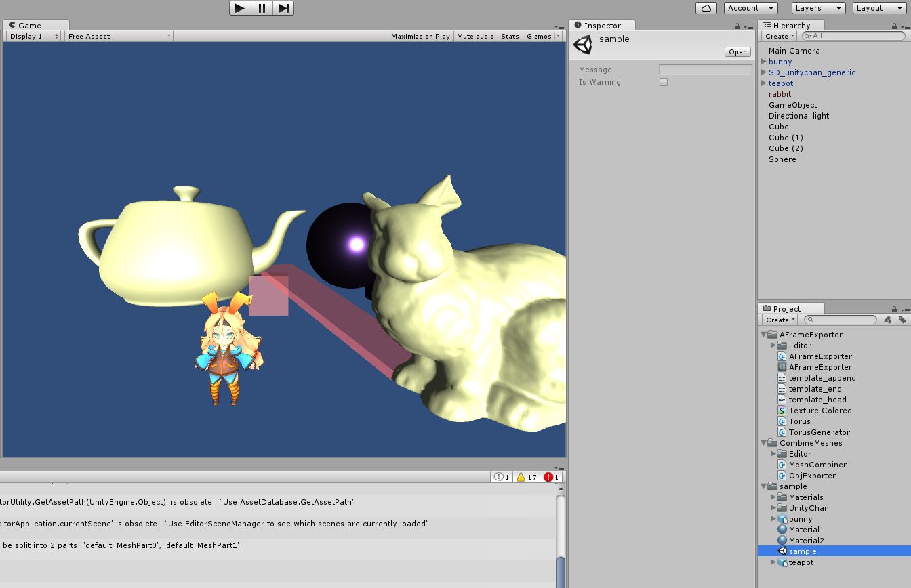This screenshot has width=911, height=588.
Task: Toggle warning messages filter showing 17
Action: tap(526, 477)
